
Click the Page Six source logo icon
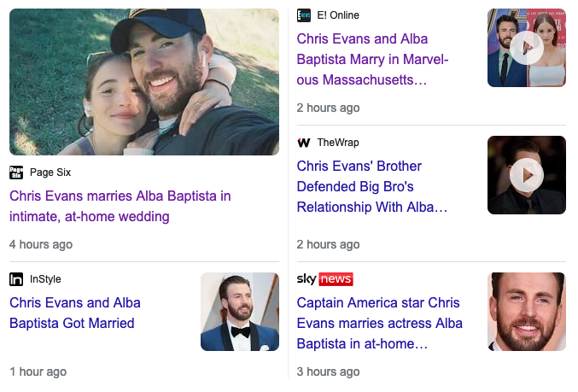click(x=16, y=173)
